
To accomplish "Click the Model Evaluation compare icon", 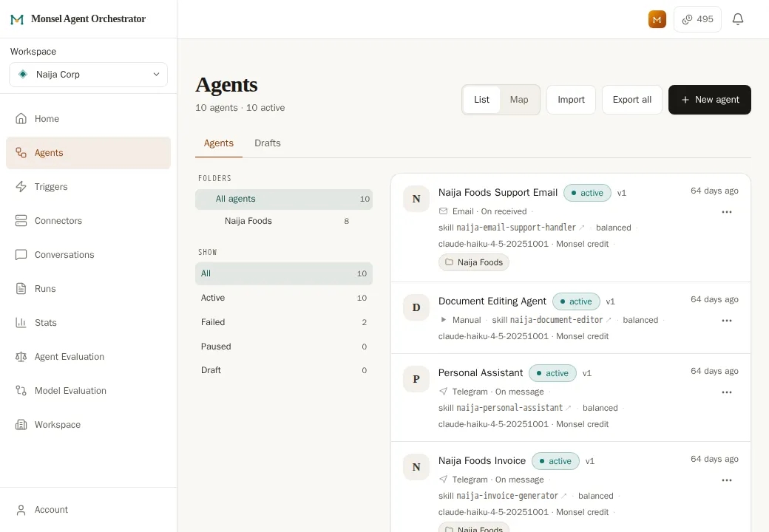I will (x=21, y=390).
